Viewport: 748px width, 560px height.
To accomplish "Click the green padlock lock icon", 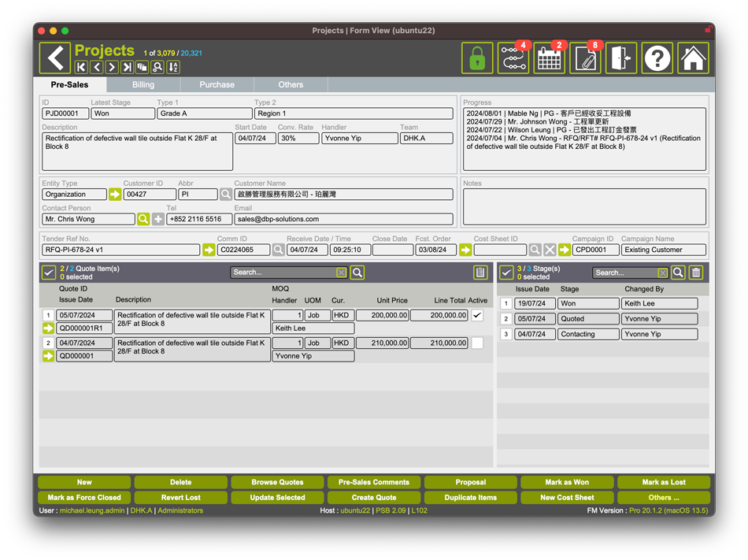I will pos(477,58).
